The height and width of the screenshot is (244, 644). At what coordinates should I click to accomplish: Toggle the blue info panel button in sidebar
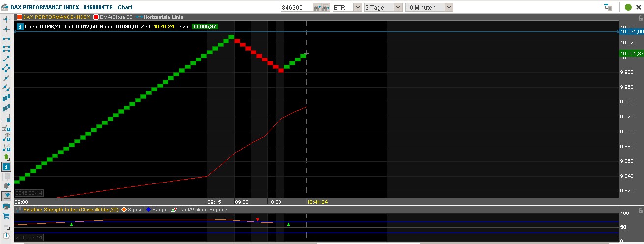pyautogui.click(x=6, y=166)
